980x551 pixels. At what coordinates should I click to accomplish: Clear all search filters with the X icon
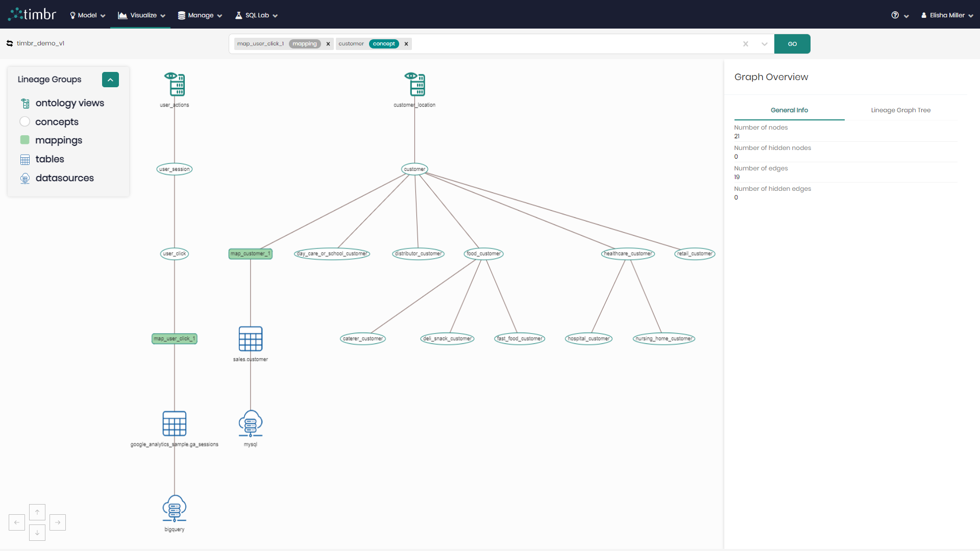[x=746, y=44]
